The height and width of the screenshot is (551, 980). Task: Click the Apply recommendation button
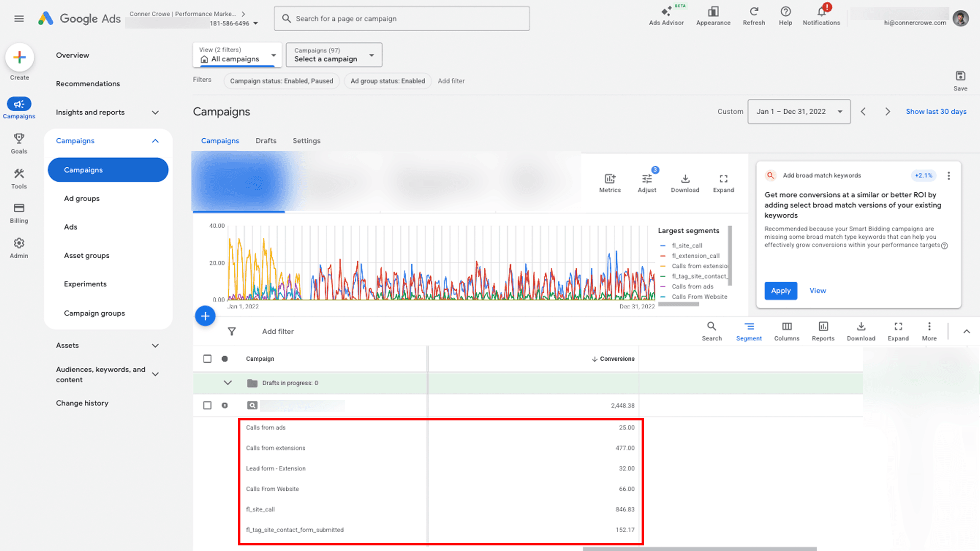coord(780,291)
